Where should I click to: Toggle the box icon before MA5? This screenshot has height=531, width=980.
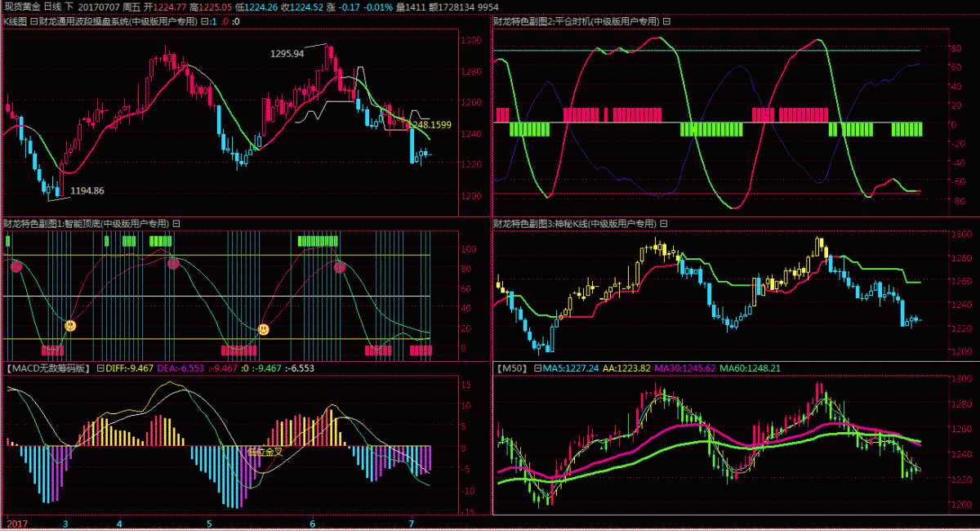pyautogui.click(x=537, y=368)
